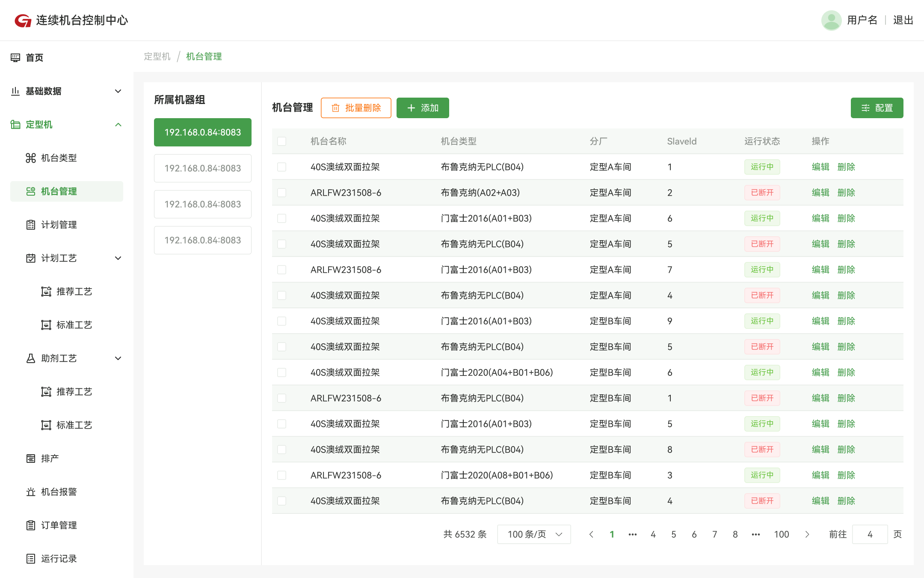Screen dimensions: 924x578
Task: Click the 基础数据 bar chart icon
Action: pyautogui.click(x=15, y=91)
